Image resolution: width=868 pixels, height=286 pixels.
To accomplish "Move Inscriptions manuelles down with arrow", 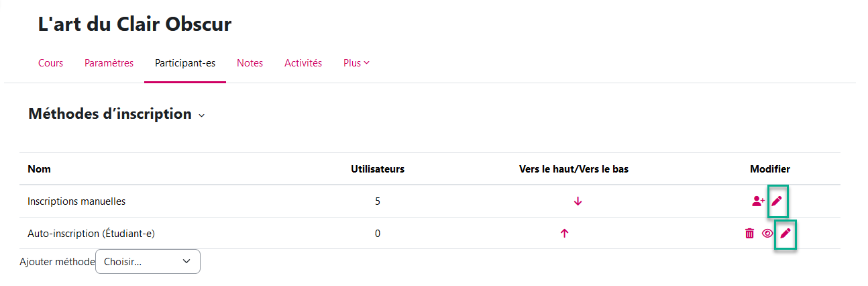I will [578, 201].
